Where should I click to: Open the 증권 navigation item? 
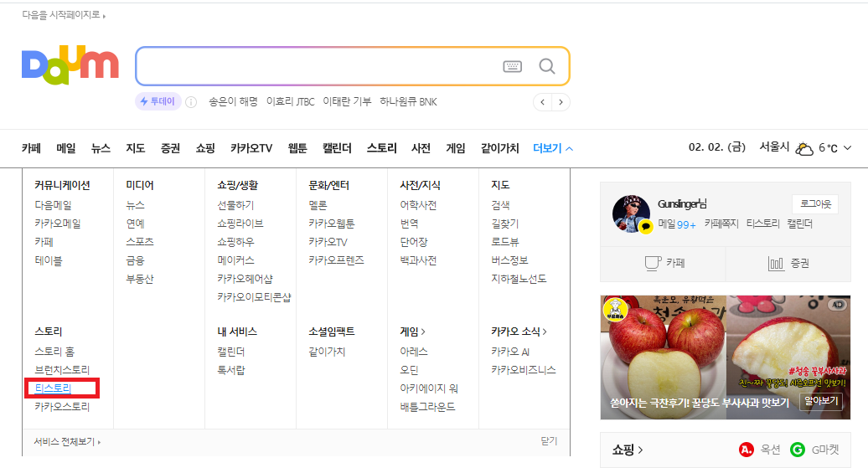(x=170, y=148)
